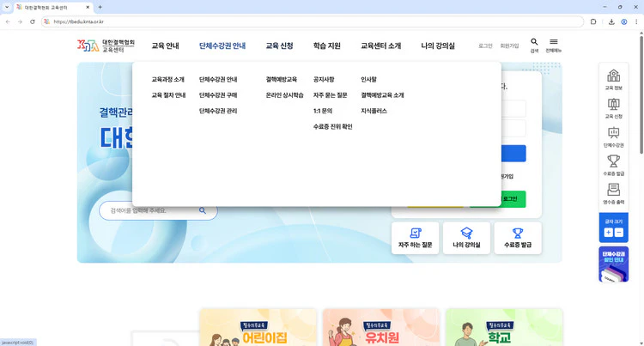Open 영수증 출력 icon in sidebar

(613, 190)
